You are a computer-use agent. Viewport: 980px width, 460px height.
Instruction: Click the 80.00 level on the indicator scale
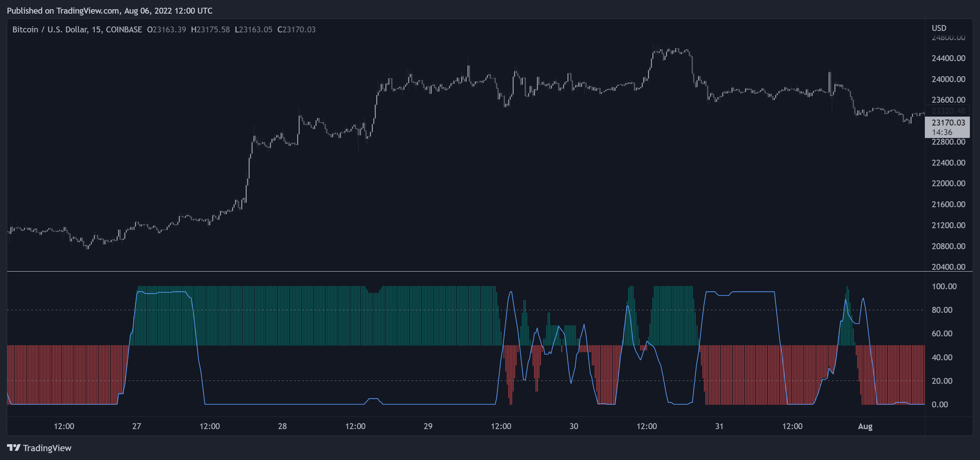(942, 310)
